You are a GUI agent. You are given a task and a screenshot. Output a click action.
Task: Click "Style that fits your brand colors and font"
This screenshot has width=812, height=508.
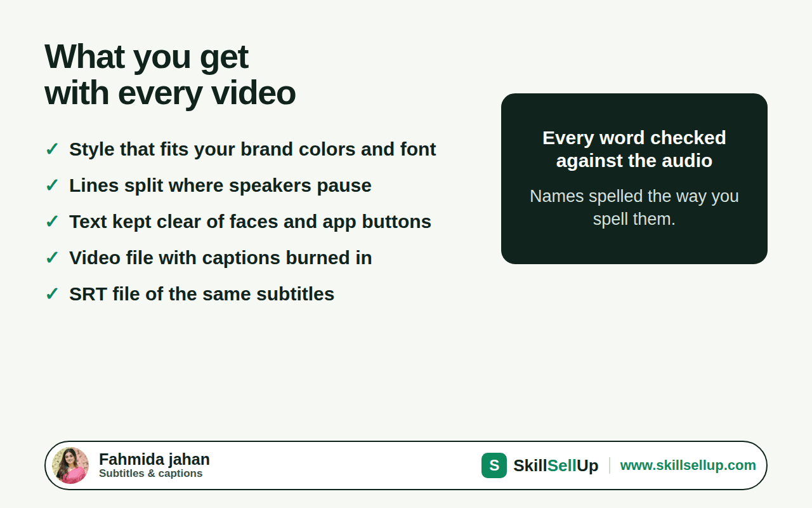252,149
